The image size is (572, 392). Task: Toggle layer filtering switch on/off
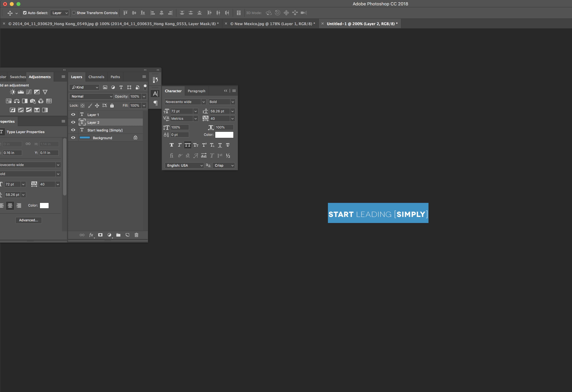point(145,87)
